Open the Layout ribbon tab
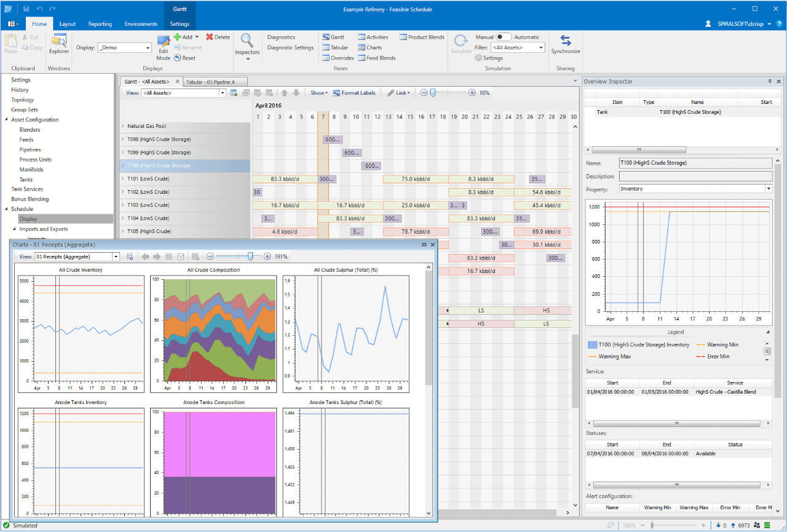This screenshot has width=787, height=532. click(68, 24)
